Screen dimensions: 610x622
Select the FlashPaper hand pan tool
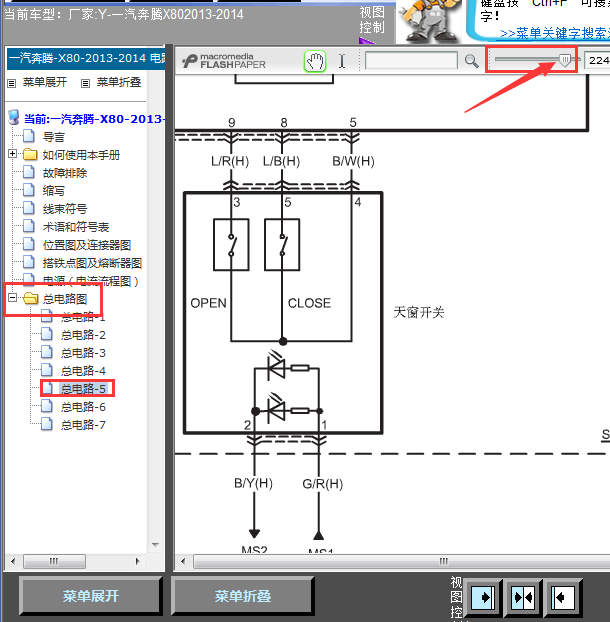point(315,61)
